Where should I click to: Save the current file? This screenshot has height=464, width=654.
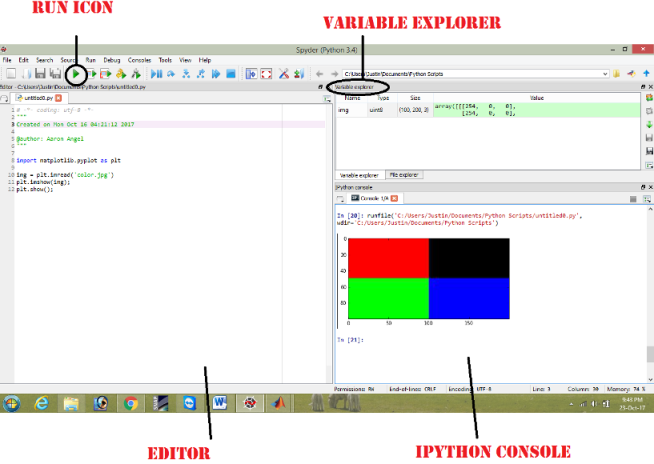tap(40, 74)
